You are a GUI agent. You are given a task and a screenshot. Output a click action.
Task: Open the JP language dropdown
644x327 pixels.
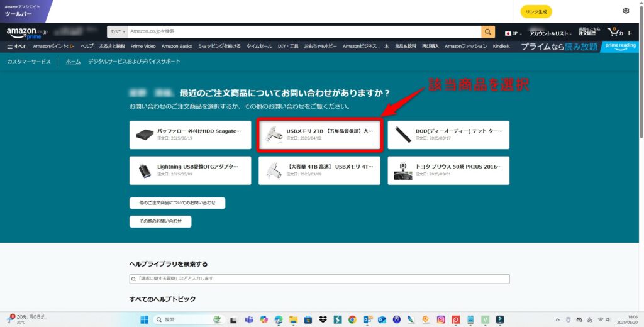tap(513, 34)
